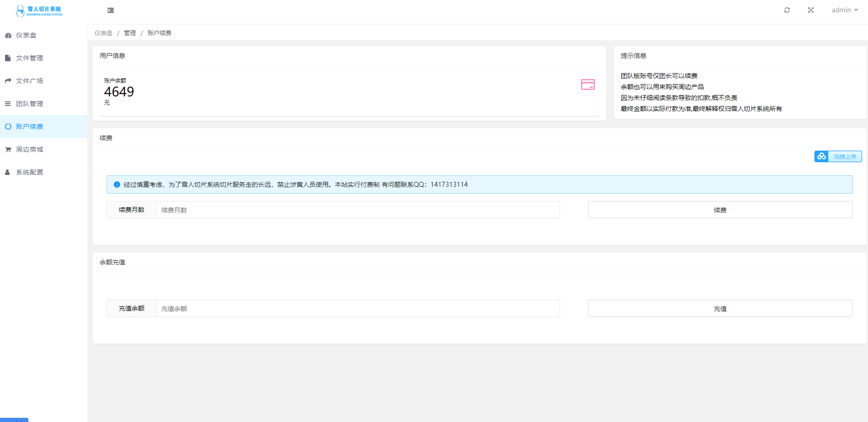Click the blue 拖拽上传 cloud button
Image resolution: width=868 pixels, height=422 pixels.
click(x=838, y=157)
